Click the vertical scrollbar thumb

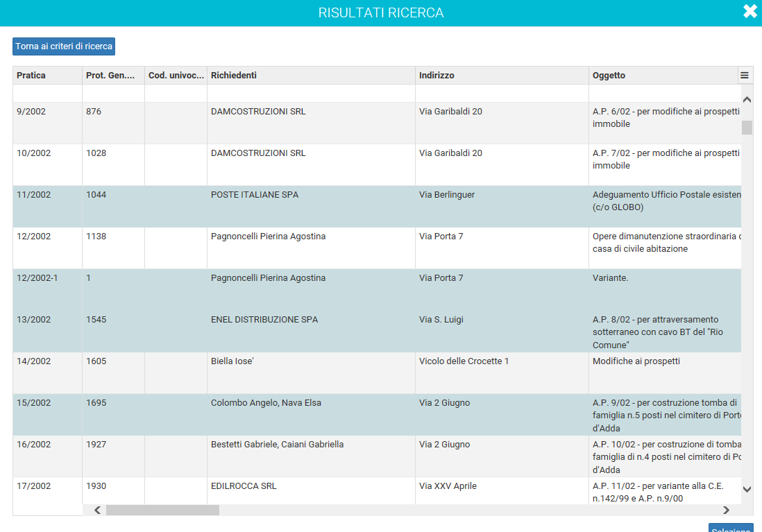pyautogui.click(x=747, y=128)
